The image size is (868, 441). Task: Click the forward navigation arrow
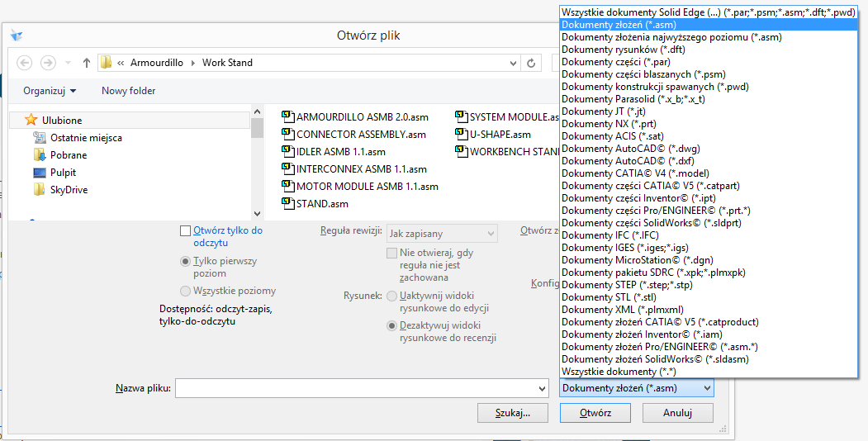[x=48, y=63]
